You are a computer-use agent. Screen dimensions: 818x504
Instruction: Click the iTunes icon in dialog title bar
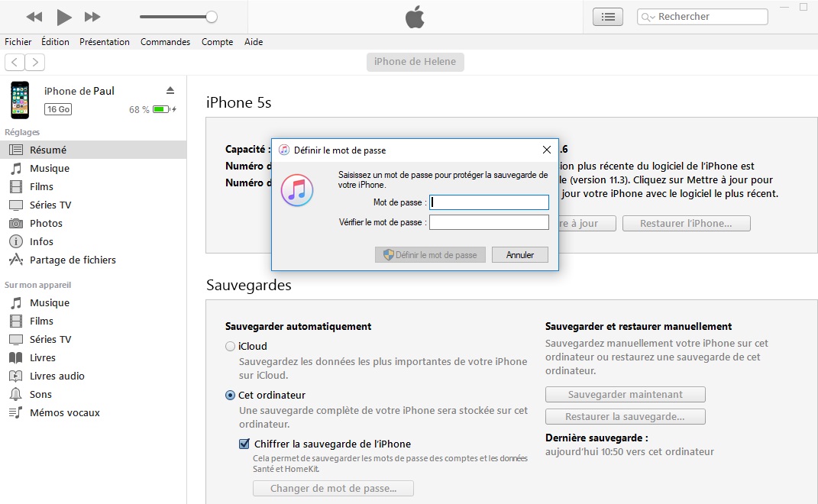click(284, 150)
